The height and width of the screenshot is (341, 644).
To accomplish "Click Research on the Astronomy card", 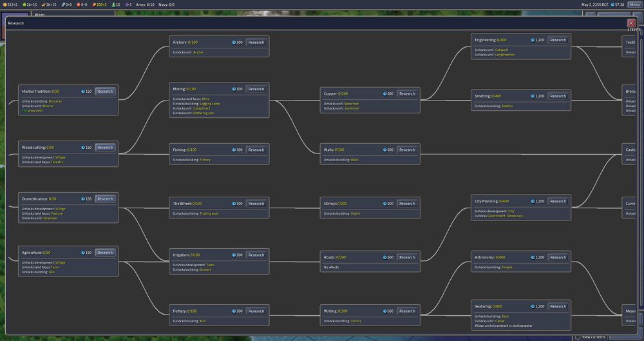I will (x=558, y=257).
